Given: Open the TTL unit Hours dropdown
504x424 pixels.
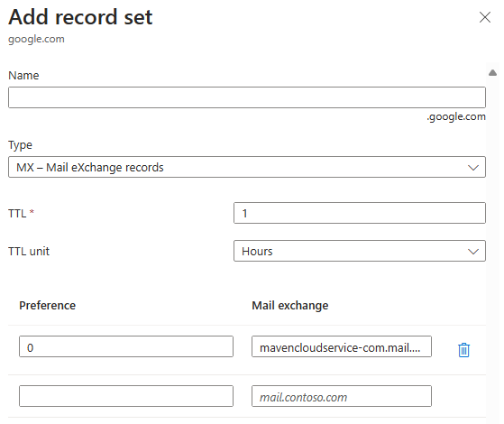Looking at the screenshot, I should coord(360,251).
